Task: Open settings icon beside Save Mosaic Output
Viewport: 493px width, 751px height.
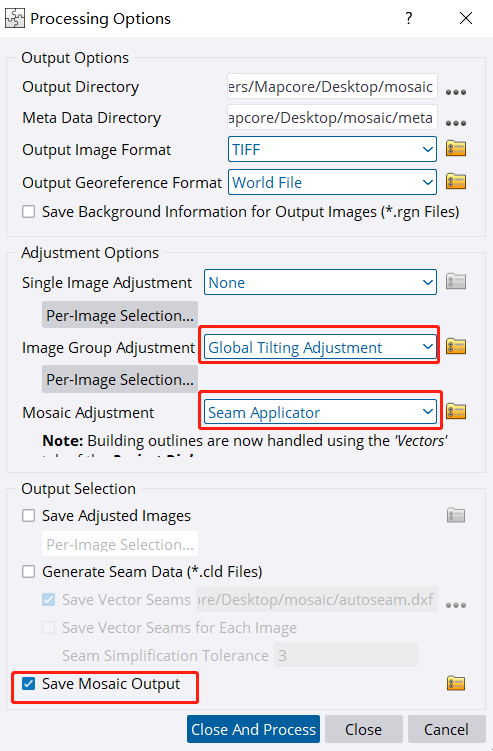Action: 456,683
